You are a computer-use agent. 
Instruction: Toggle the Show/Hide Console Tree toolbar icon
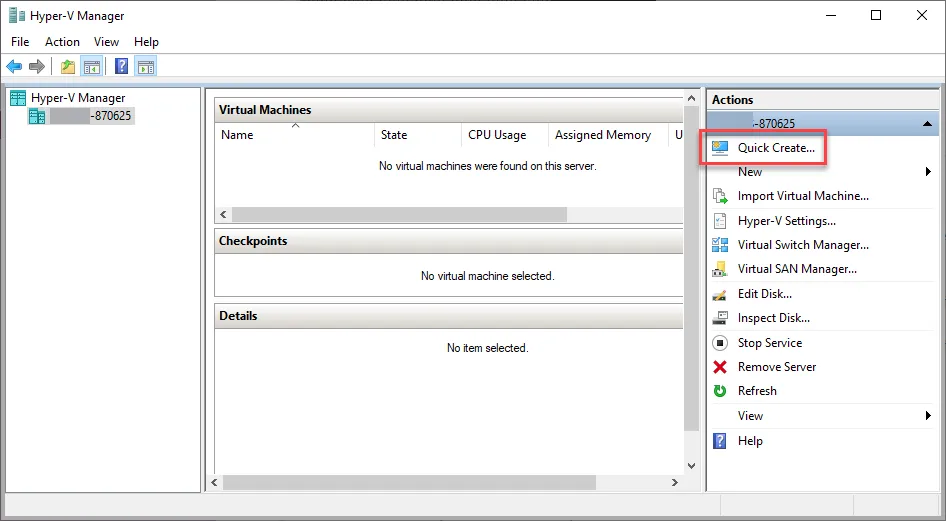coord(92,66)
